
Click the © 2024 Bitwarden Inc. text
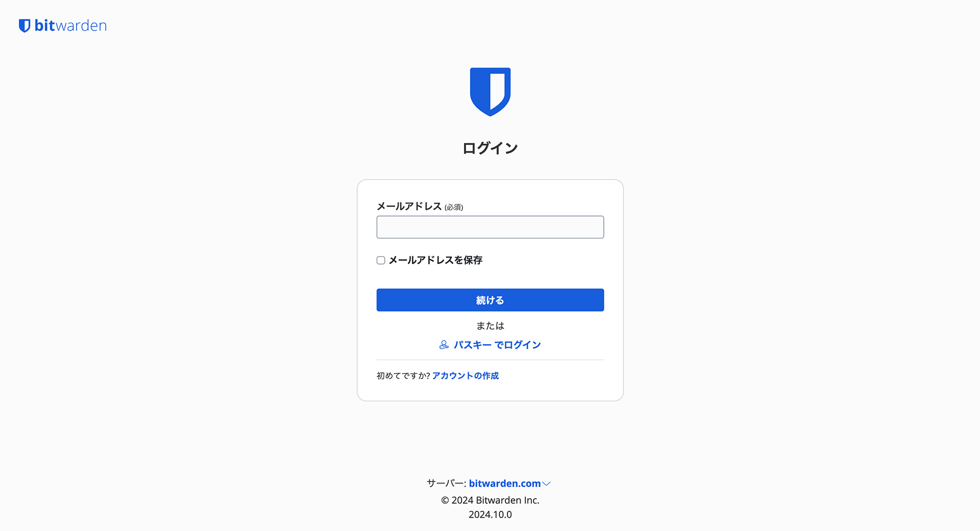click(x=490, y=500)
